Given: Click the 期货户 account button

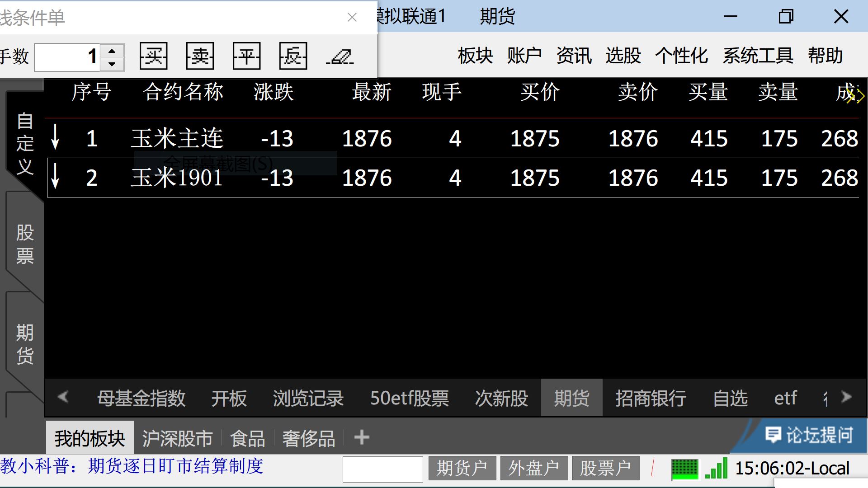Looking at the screenshot, I should point(462,468).
